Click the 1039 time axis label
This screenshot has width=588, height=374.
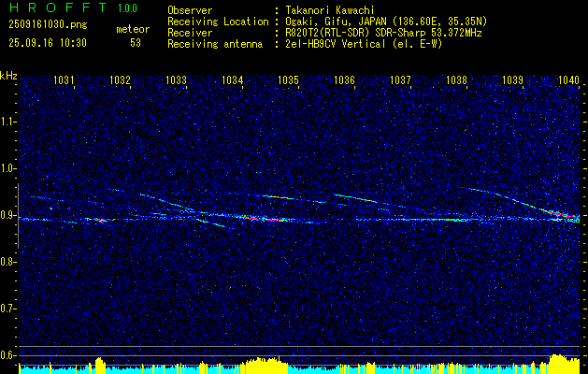point(512,79)
